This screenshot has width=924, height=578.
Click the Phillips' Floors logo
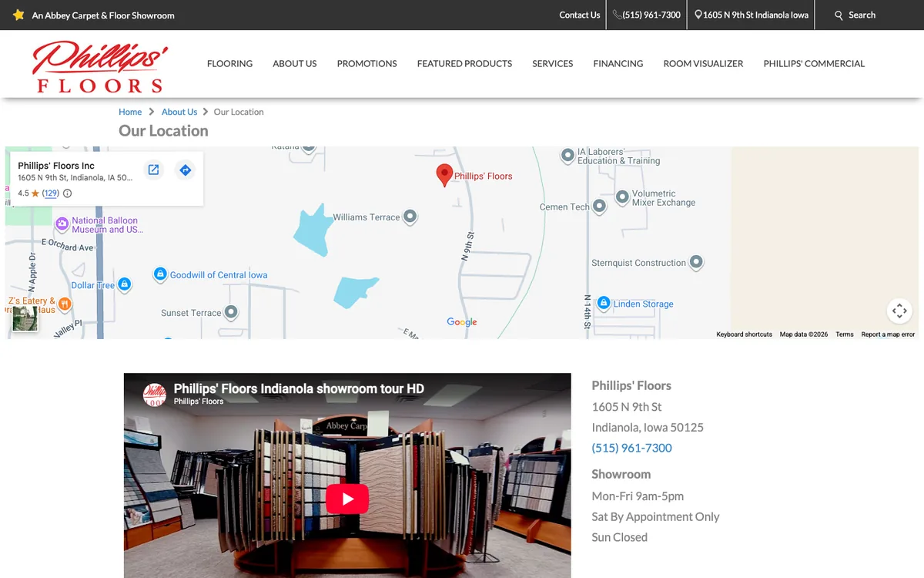100,67
